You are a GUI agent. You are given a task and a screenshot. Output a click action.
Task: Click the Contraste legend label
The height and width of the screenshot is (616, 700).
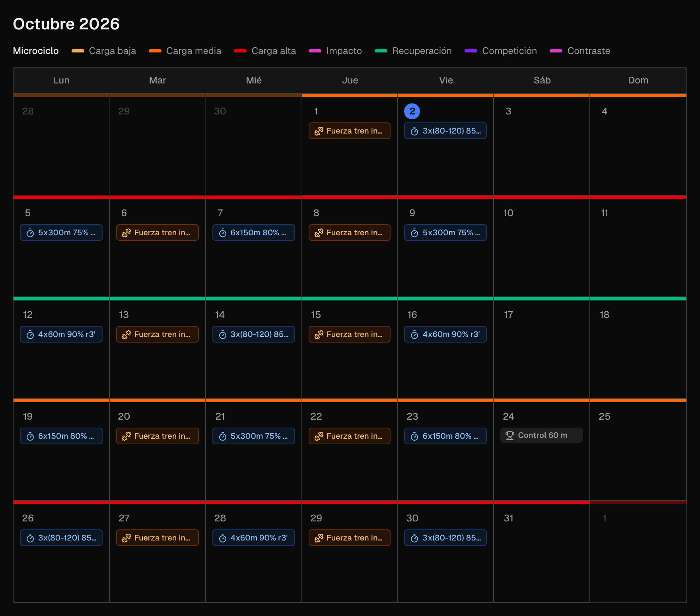pyautogui.click(x=589, y=51)
